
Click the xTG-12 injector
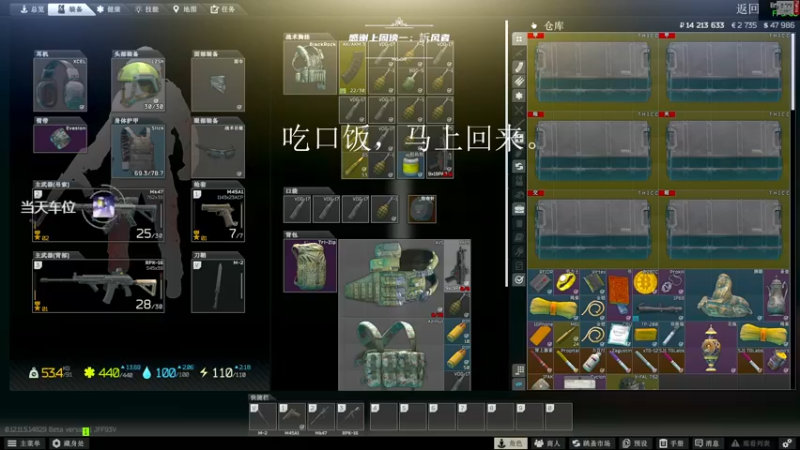(x=645, y=361)
